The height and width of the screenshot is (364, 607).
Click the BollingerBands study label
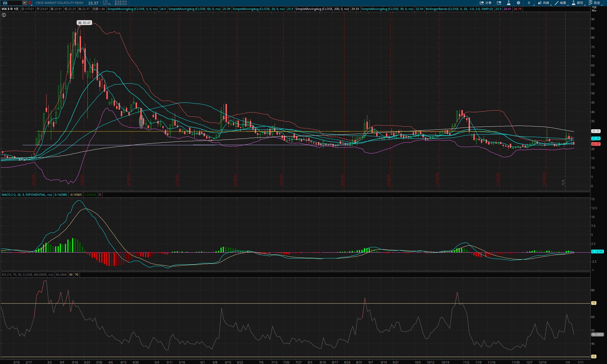[459, 9]
